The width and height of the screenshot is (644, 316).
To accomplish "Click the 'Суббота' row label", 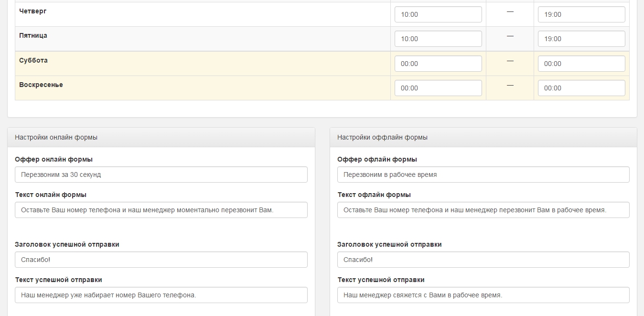I will coord(33,60).
